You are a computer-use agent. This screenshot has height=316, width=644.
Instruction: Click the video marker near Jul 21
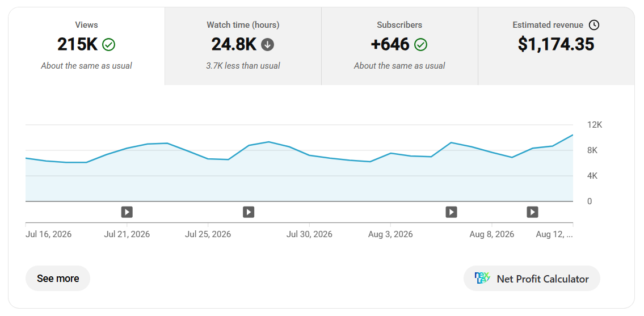(127, 212)
